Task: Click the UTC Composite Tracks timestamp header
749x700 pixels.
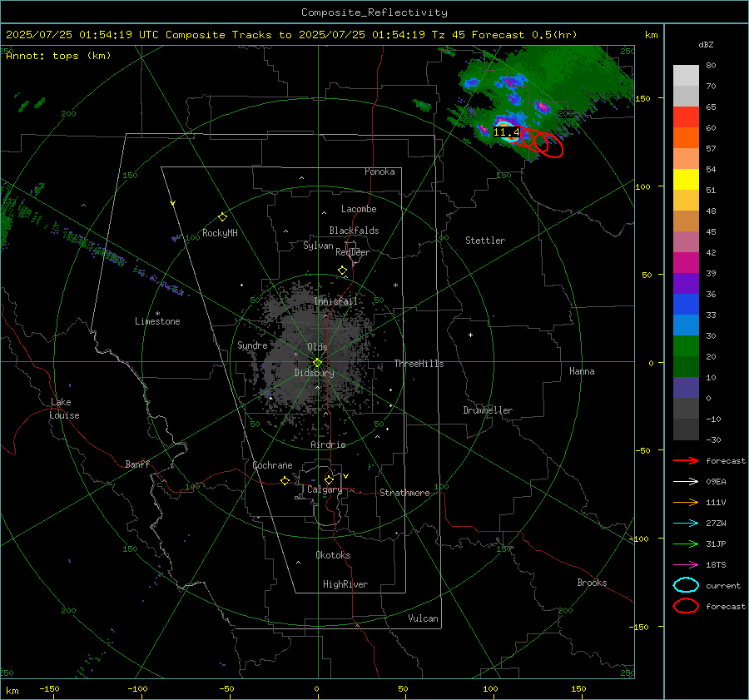Action: point(291,35)
